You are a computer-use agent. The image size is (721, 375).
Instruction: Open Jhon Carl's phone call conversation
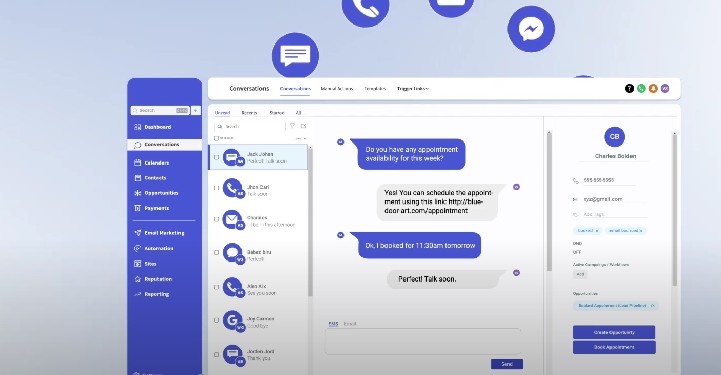(x=258, y=190)
